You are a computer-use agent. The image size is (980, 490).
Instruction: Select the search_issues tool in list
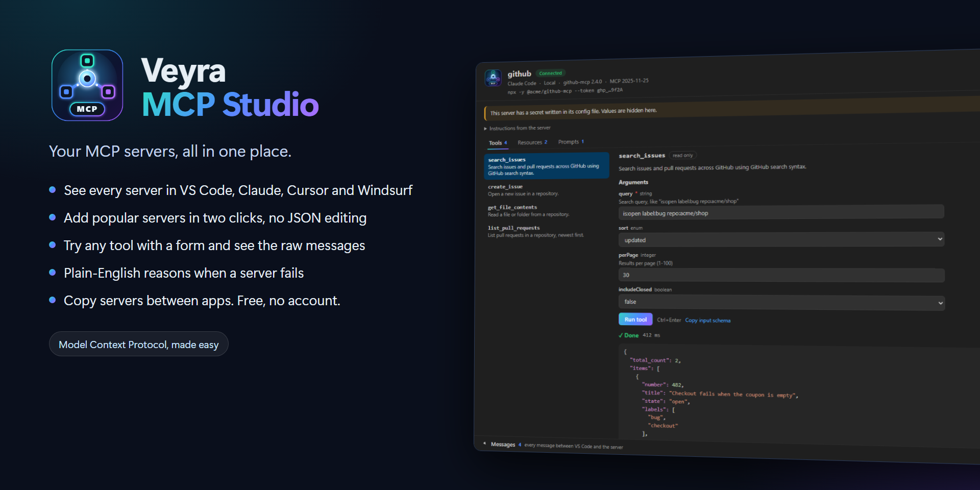[x=546, y=166]
